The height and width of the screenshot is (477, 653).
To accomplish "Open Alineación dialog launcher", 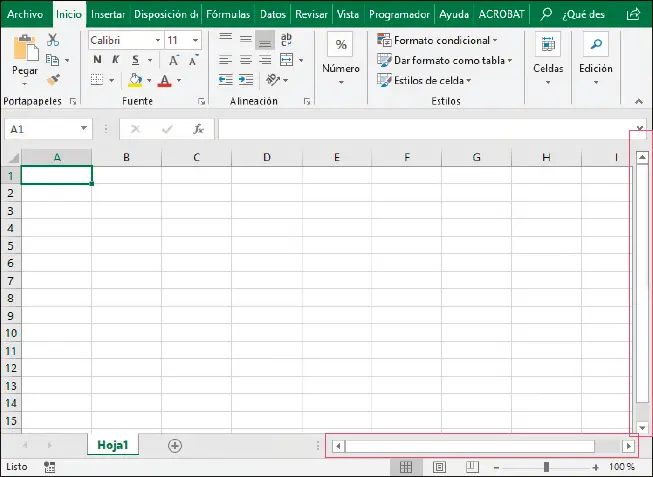I will point(307,101).
